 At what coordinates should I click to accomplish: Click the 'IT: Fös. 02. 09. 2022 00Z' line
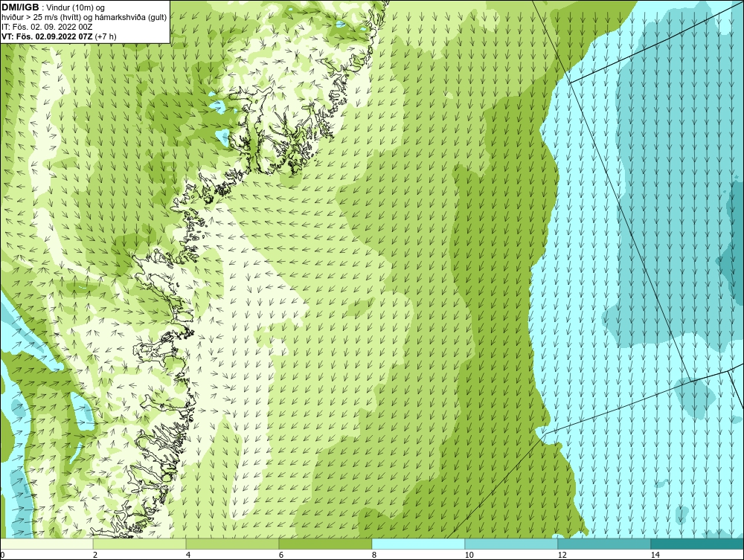(47, 27)
